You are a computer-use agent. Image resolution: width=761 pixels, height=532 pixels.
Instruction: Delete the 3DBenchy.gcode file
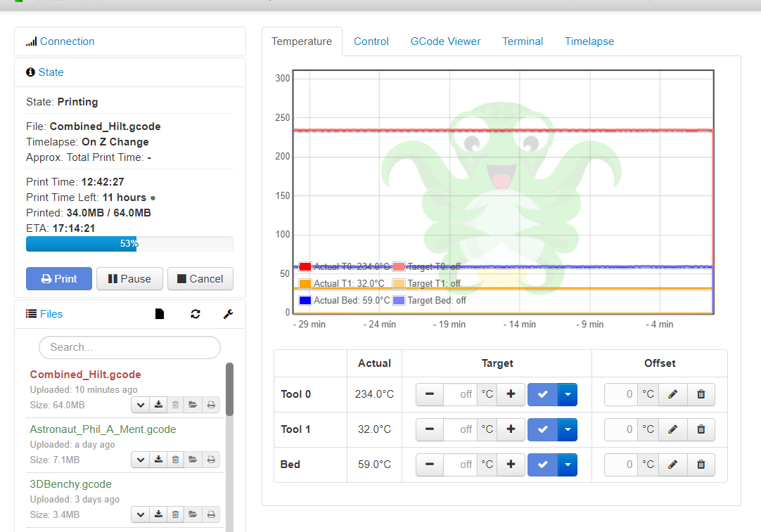(175, 514)
